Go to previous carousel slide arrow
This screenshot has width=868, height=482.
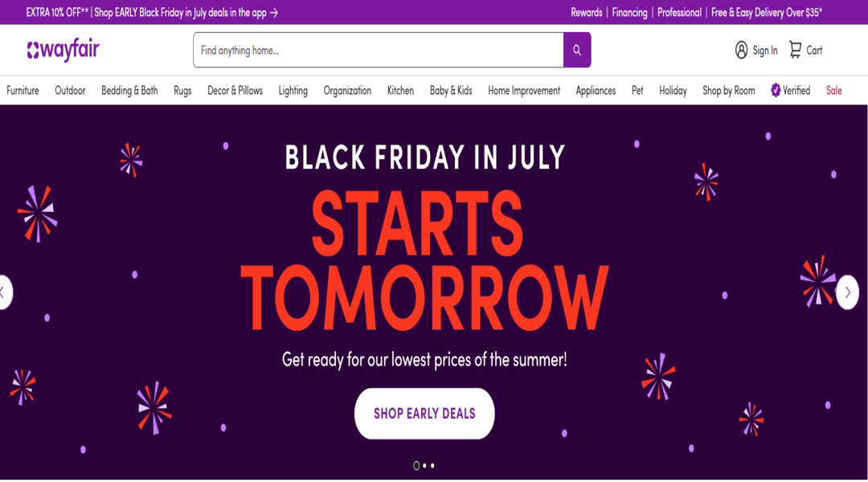click(x=4, y=292)
